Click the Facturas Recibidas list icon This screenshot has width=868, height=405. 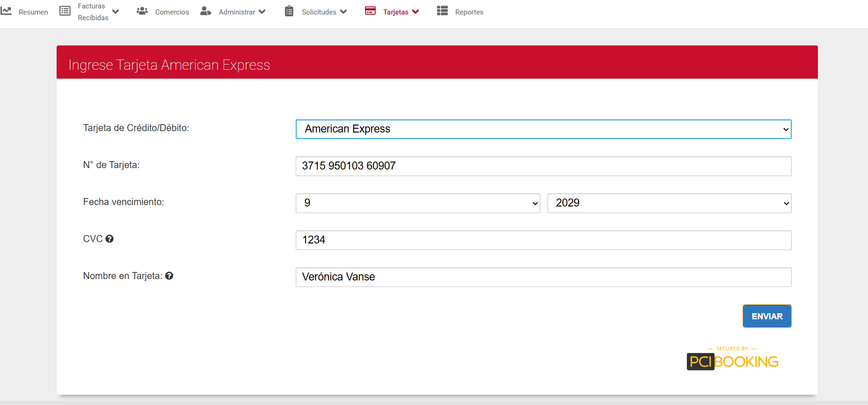tap(65, 11)
